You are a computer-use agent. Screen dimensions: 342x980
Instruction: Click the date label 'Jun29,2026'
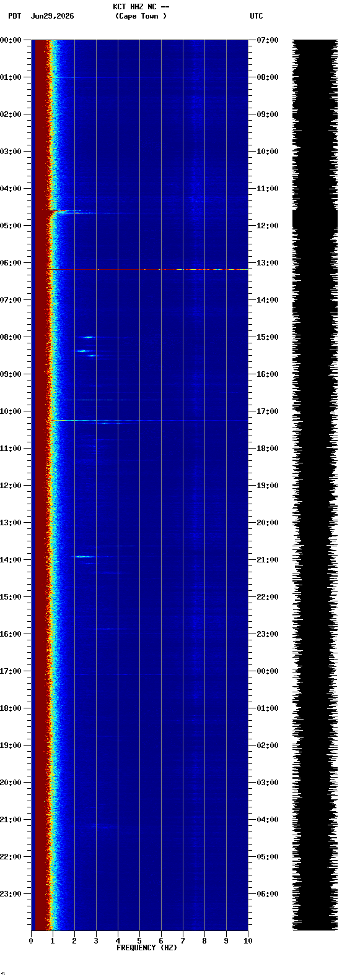[52, 16]
